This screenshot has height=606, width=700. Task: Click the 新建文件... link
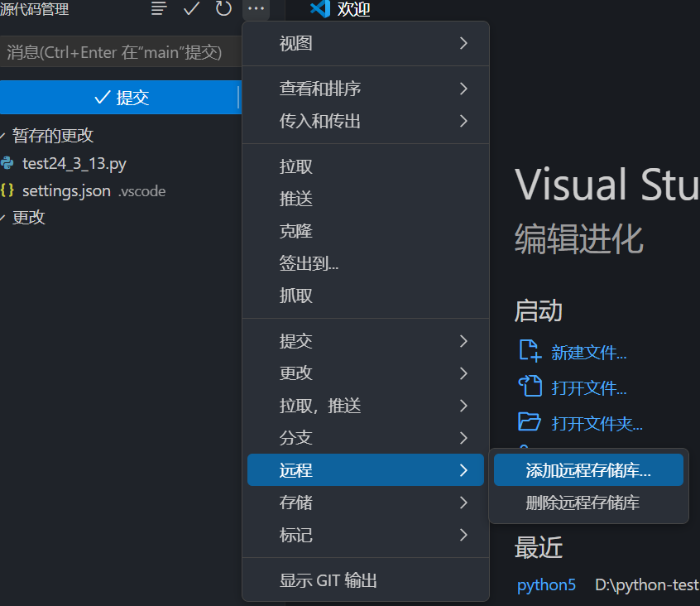point(588,353)
